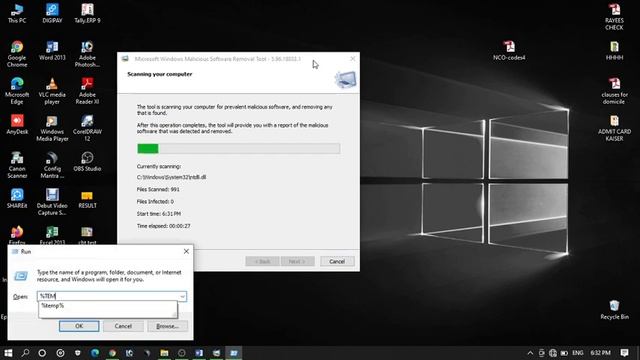Screen dimensions: 640x360
Task: Open the RESULT folder on the desktop
Action: 87,199
